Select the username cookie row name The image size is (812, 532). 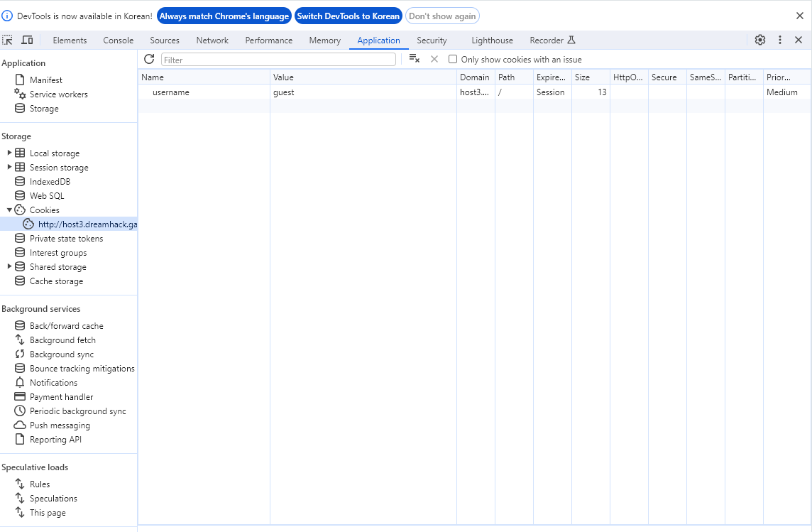(171, 92)
